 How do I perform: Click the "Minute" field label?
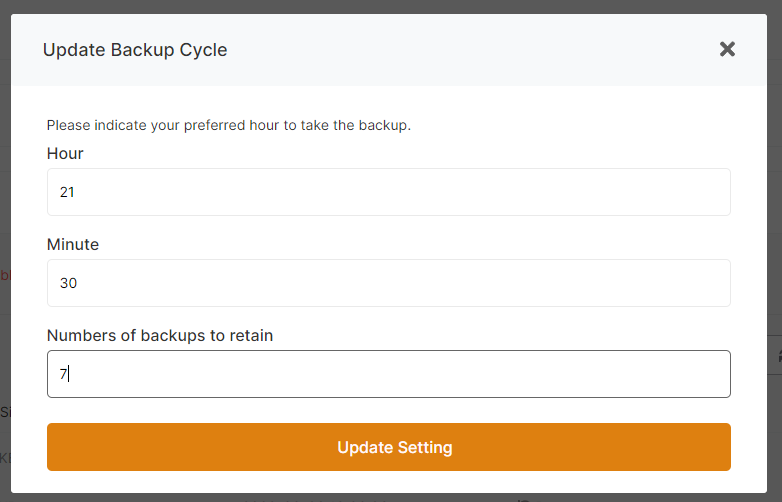click(73, 244)
